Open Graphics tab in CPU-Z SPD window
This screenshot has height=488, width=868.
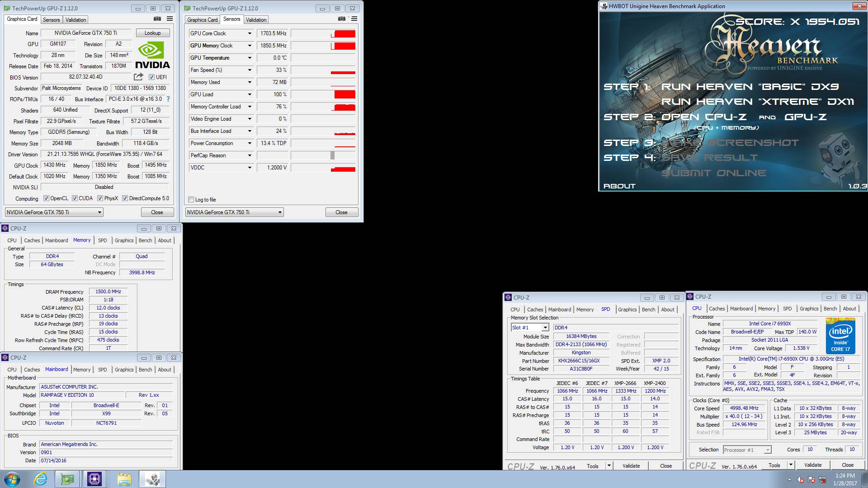(x=627, y=310)
